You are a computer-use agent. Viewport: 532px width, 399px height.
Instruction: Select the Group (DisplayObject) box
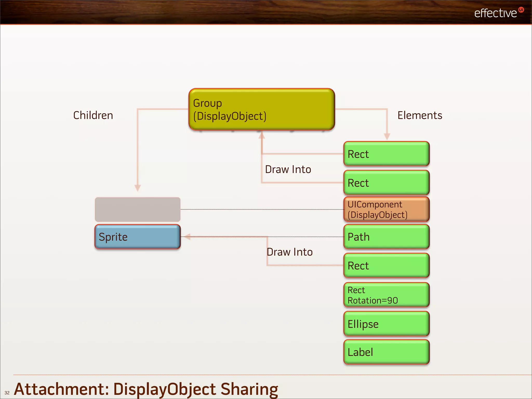(x=262, y=109)
